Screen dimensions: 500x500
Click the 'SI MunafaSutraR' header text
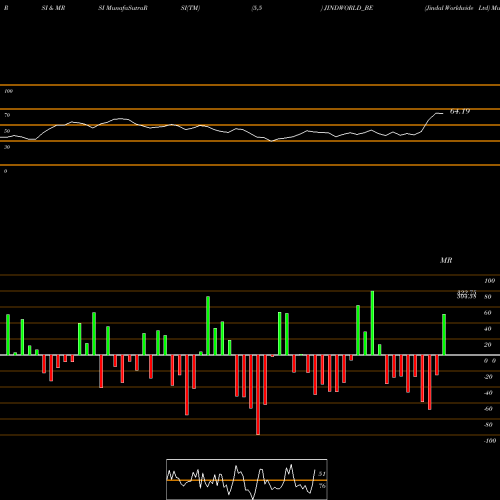[x=123, y=8]
